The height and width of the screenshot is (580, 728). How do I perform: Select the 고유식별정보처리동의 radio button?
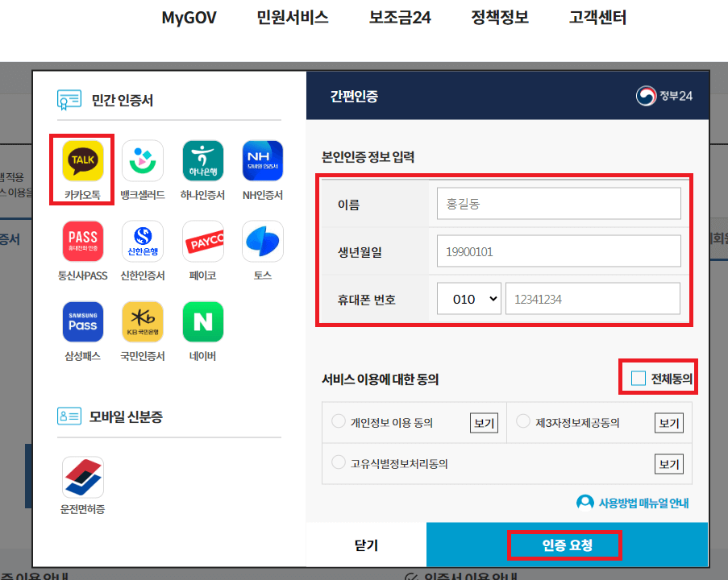[339, 462]
